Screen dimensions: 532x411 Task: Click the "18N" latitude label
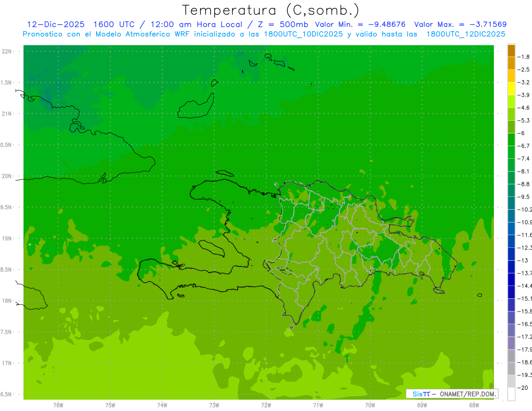click(x=8, y=301)
